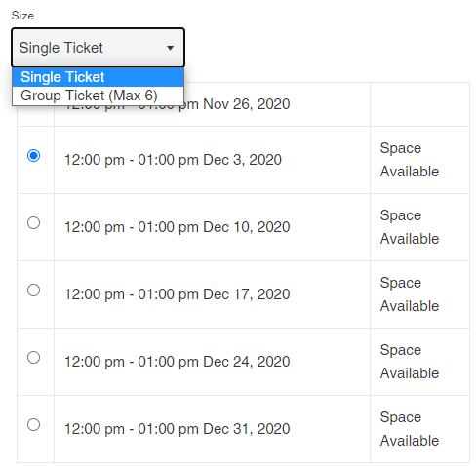Select the Dec 31, 2020 radio button
Viewport: 476px width, 466px height.
point(33,424)
